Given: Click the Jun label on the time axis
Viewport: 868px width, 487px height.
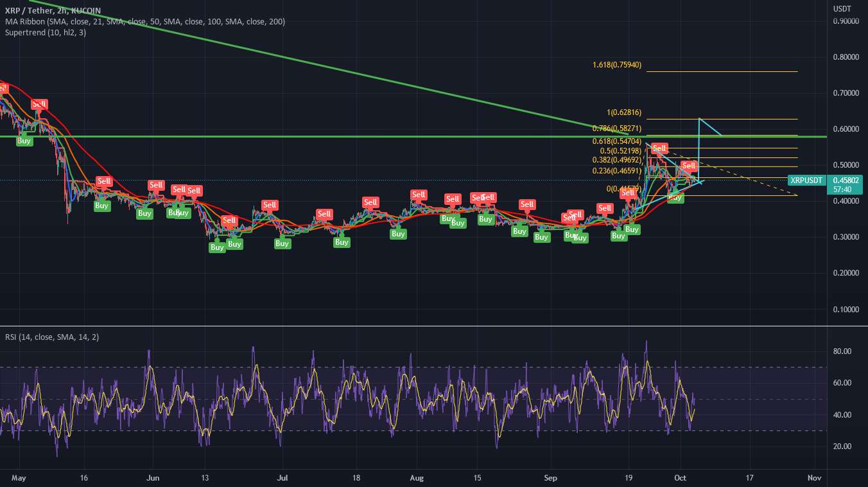Looking at the screenshot, I should tap(153, 478).
